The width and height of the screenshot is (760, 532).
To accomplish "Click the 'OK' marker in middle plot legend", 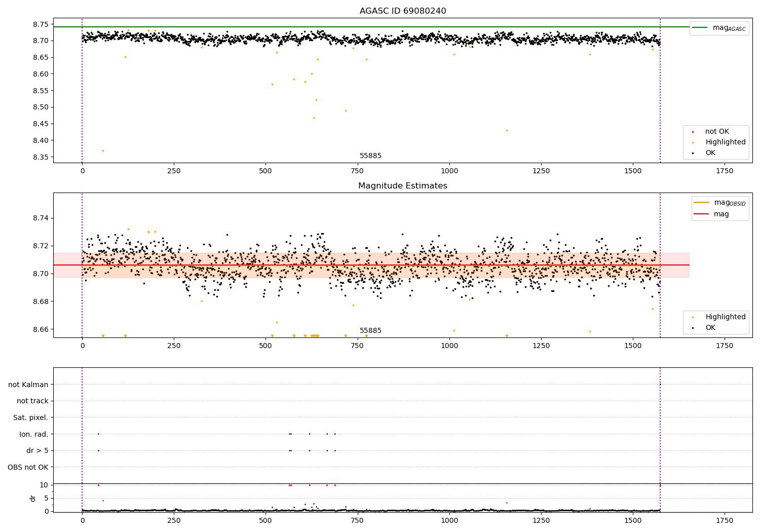I will pyautogui.click(x=693, y=328).
